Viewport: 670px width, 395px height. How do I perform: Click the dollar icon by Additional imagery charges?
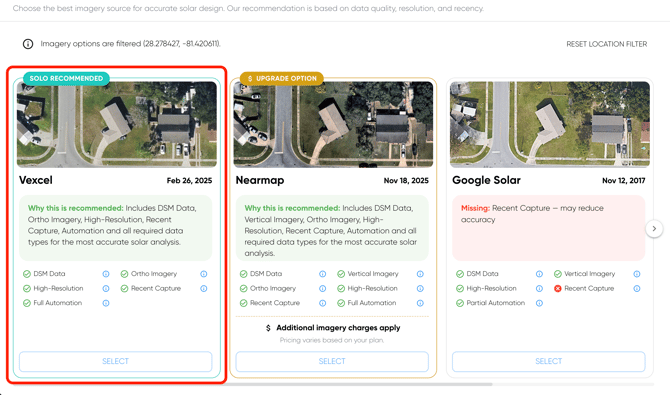pos(268,328)
